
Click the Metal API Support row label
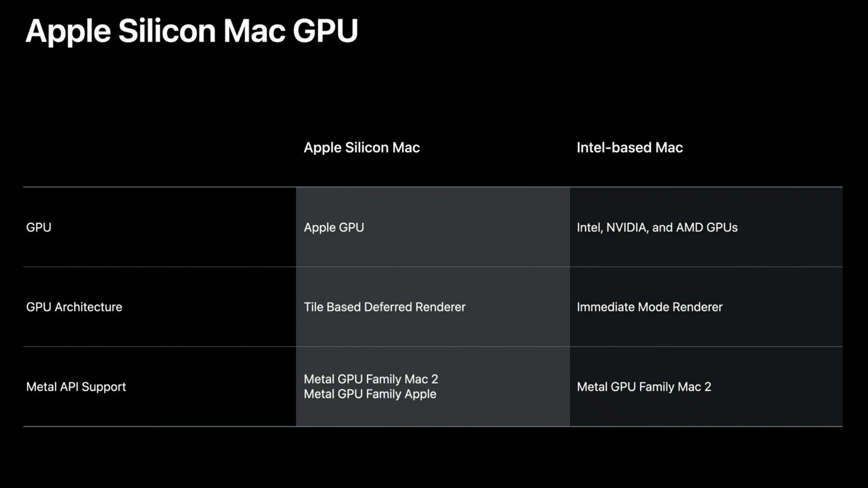[x=76, y=387]
